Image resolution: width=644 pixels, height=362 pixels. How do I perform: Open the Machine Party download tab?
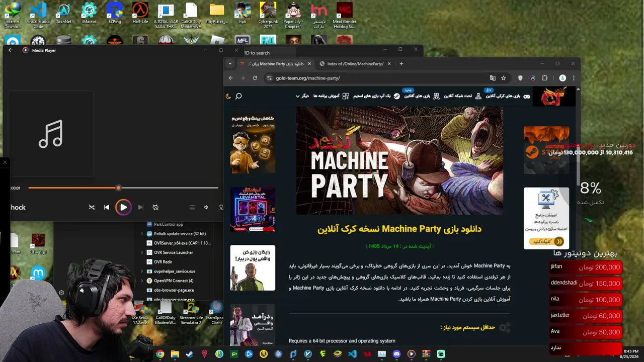coord(276,64)
